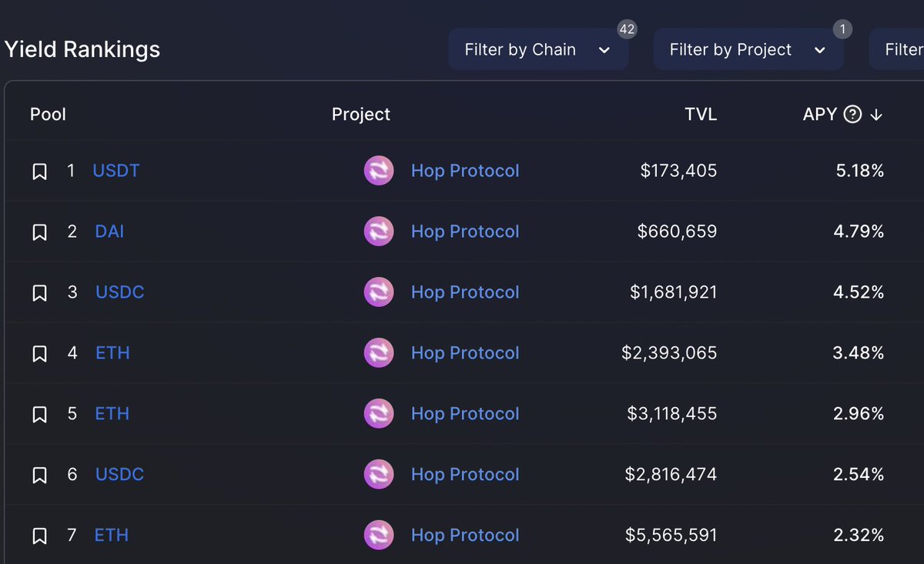
Task: Click Hop Protocol logo in DAI row
Action: pyautogui.click(x=378, y=232)
